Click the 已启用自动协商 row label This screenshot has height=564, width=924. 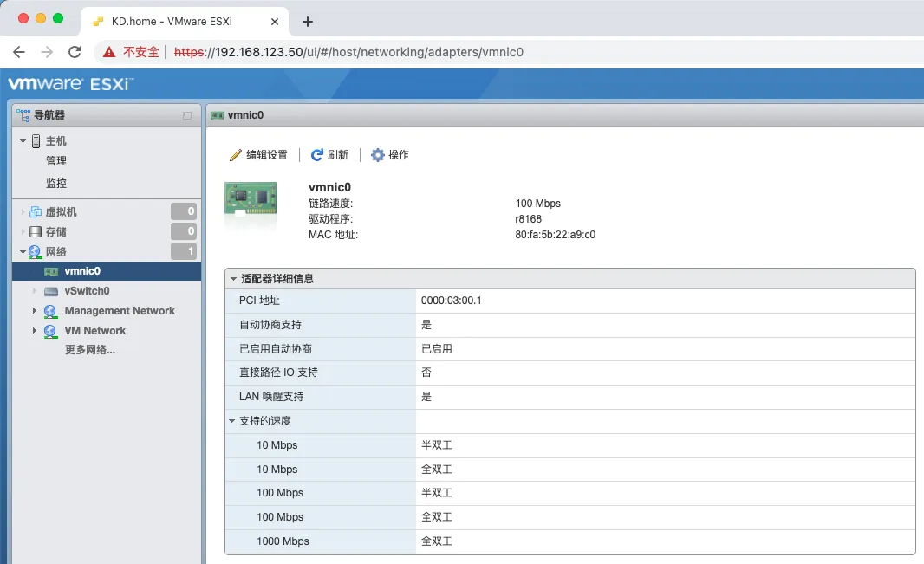tap(275, 349)
